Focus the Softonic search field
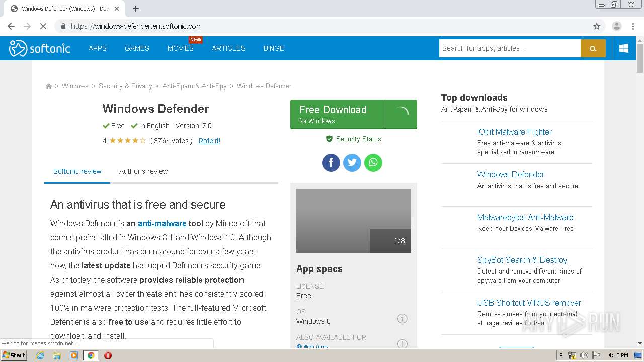 pyautogui.click(x=510, y=48)
